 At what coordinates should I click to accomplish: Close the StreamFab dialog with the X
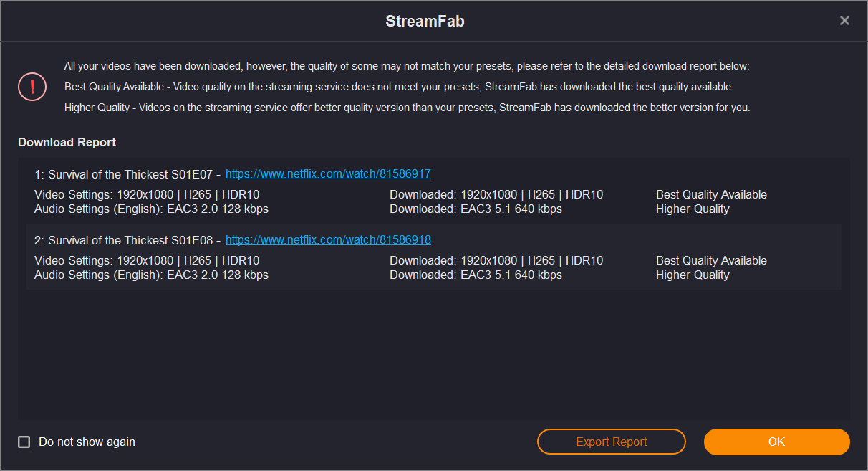[844, 21]
